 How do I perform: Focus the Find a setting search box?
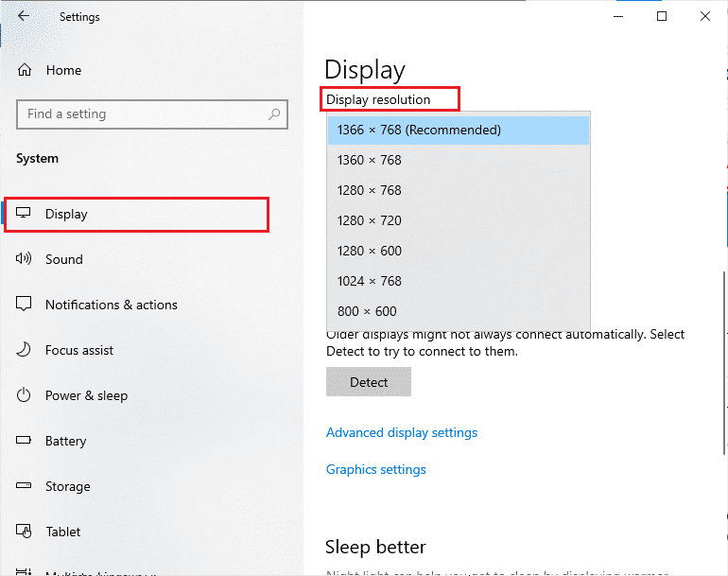(142, 114)
